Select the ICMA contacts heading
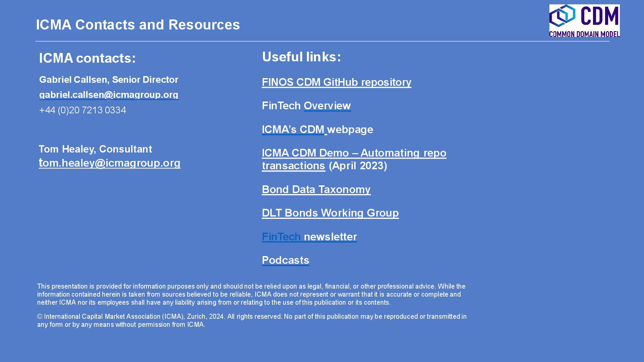This screenshot has width=644, height=362. (87, 58)
